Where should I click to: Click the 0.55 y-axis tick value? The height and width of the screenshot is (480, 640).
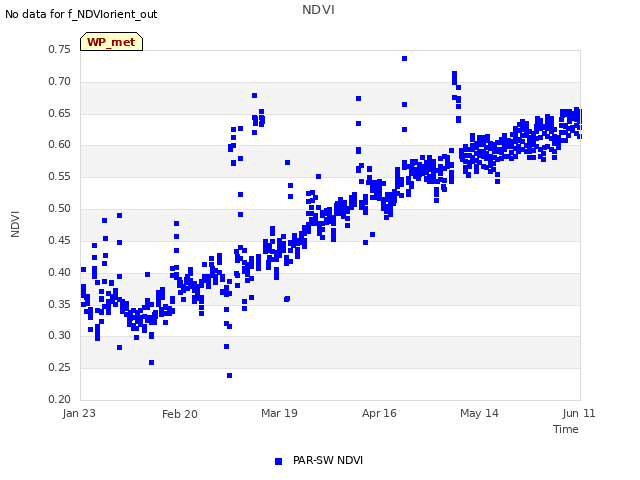(60, 176)
